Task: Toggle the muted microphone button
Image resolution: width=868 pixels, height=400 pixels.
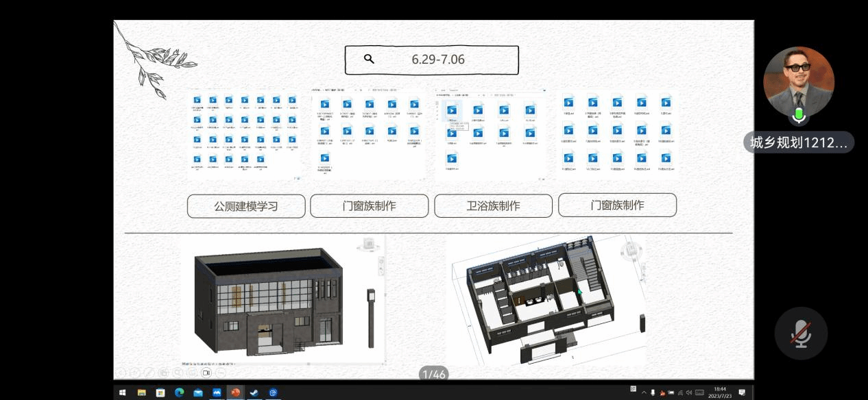Action: click(800, 334)
